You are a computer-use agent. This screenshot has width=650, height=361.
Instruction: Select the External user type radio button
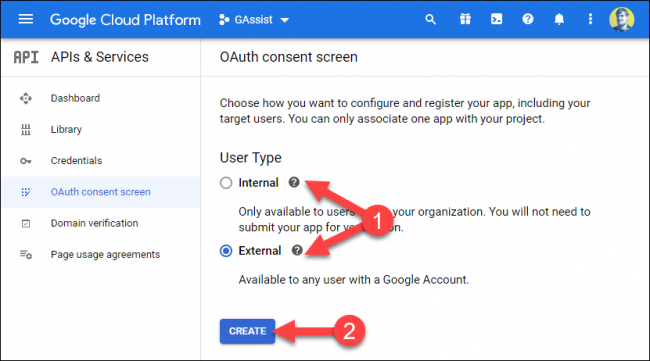(226, 251)
